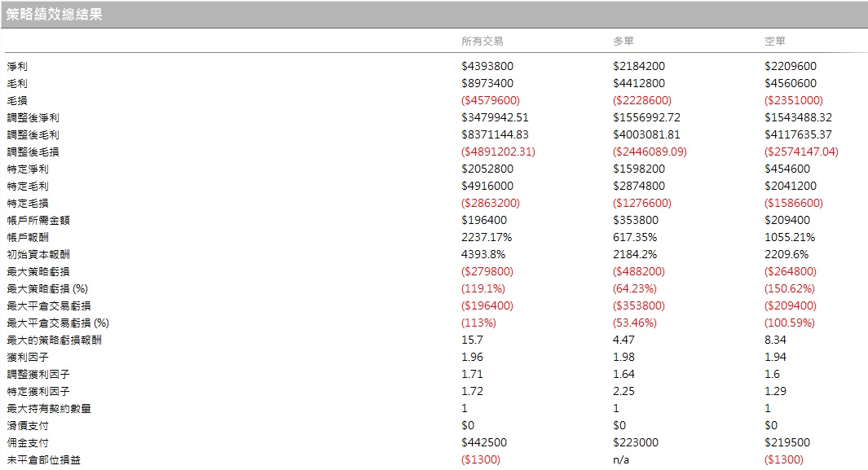Click the 毛損 value ($4579600)
The image size is (868, 470).
[491, 101]
